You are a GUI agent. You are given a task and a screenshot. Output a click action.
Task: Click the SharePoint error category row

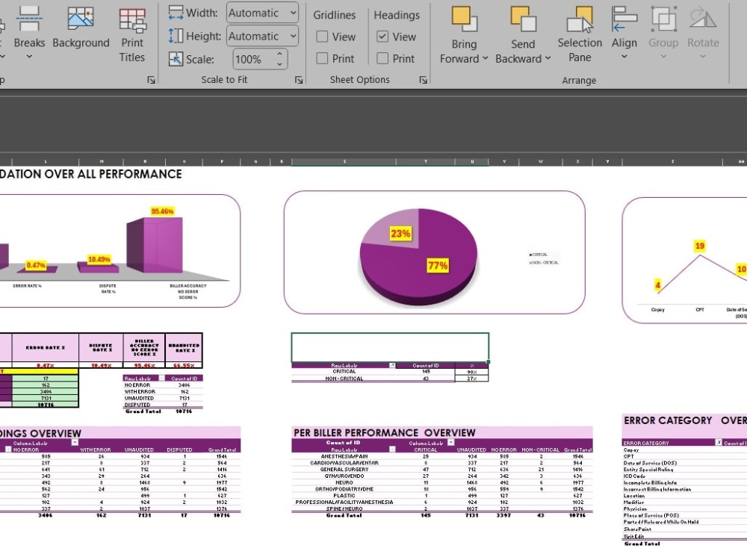pyautogui.click(x=637, y=529)
